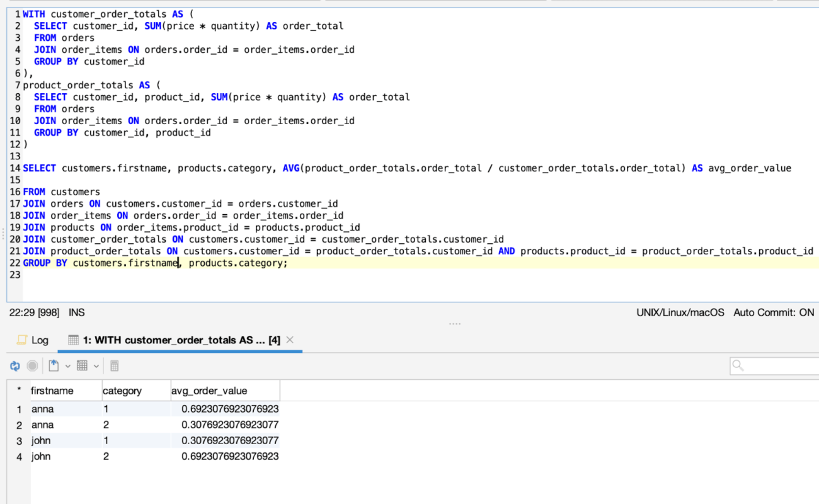Screen dimensions: 819x504
Task: Click the caret position indicator 22:29 [998]
Action: pyautogui.click(x=34, y=312)
